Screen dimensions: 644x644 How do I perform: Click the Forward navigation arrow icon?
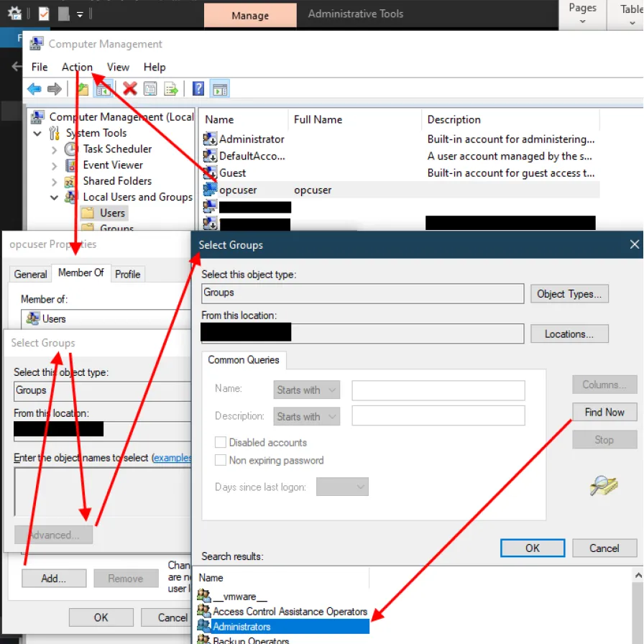[55, 88]
